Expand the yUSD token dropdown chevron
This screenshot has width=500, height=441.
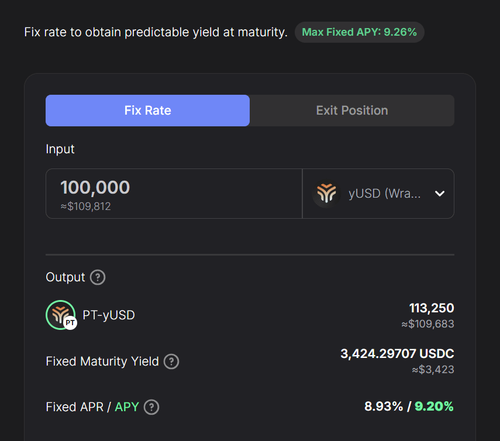coord(440,193)
